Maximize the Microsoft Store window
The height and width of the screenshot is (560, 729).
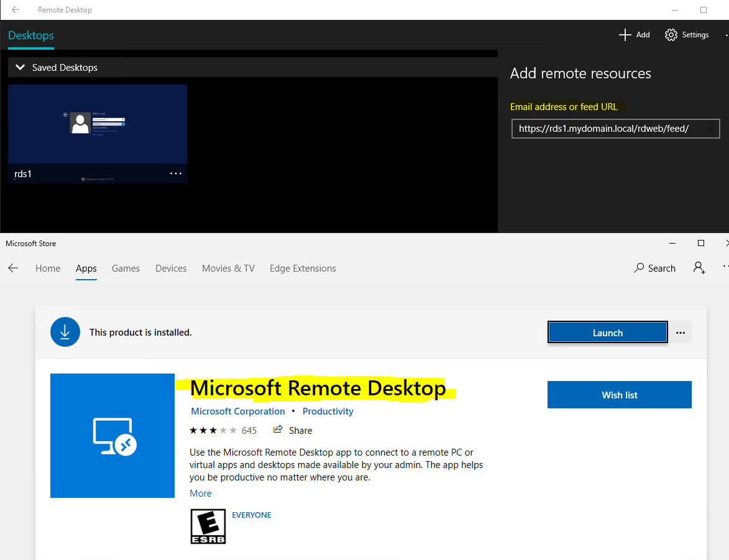click(701, 243)
